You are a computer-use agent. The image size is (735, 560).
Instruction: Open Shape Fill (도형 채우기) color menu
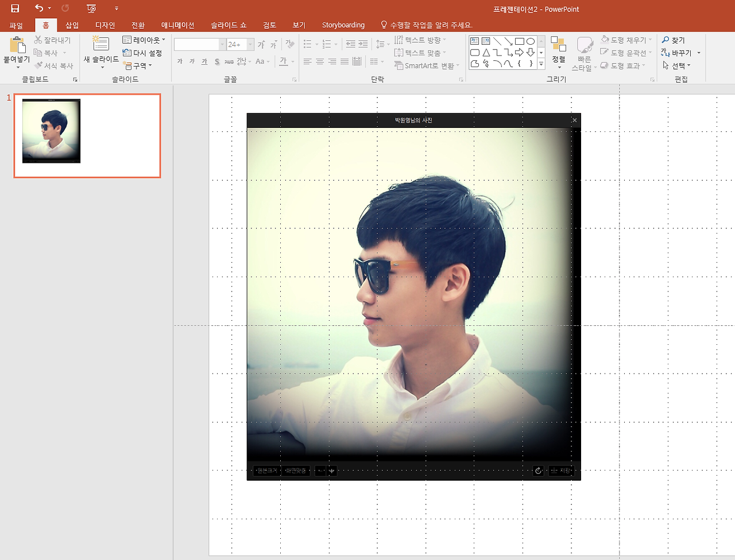pyautogui.click(x=626, y=40)
